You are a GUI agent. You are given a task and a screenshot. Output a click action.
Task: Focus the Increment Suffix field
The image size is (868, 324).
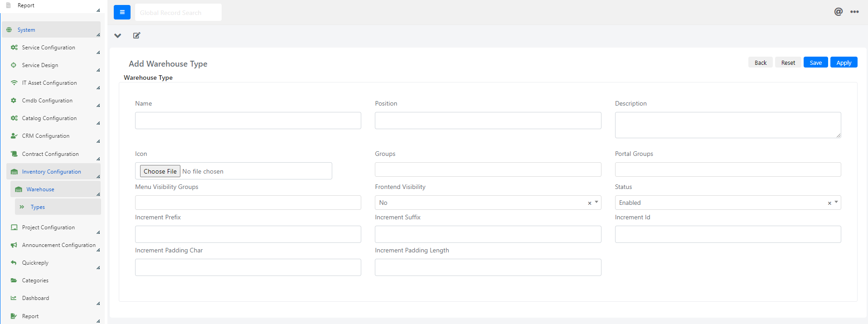488,234
